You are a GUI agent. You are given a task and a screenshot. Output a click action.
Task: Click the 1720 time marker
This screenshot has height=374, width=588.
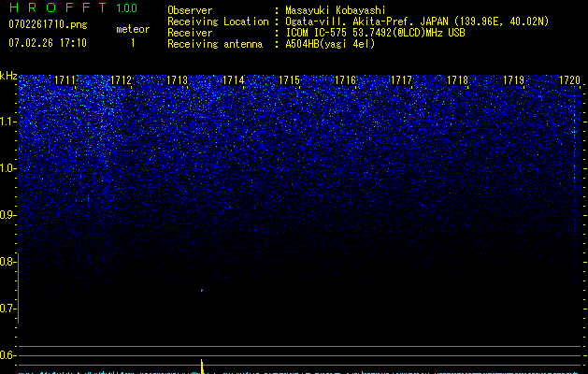click(x=570, y=80)
